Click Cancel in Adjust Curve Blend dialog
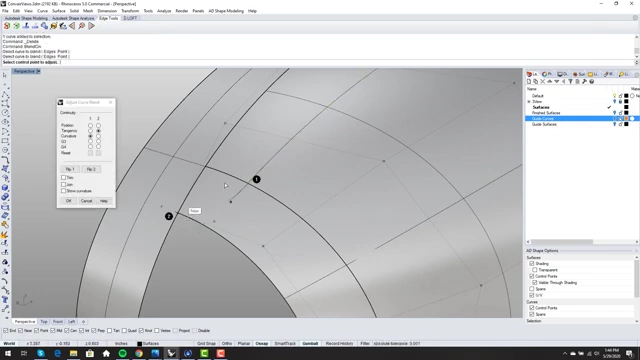Viewport: 640px width, 360px height. [x=86, y=201]
